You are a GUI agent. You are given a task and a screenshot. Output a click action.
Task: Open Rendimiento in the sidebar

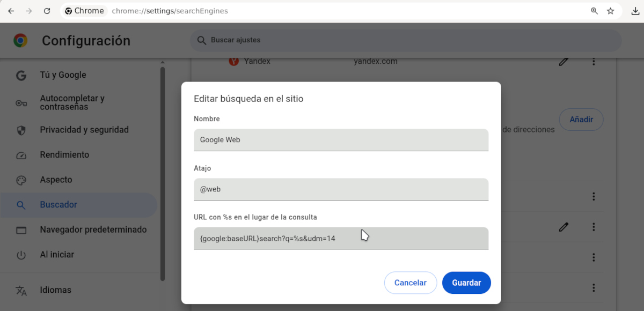[64, 155]
